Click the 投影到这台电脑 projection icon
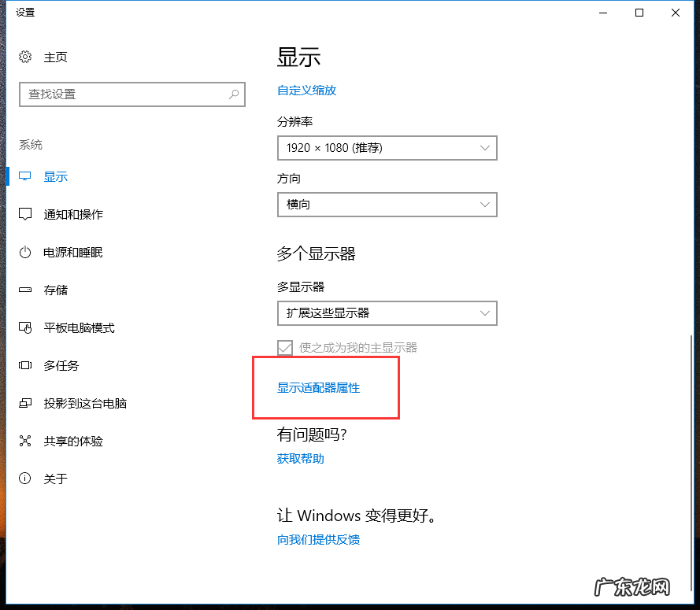 [24, 403]
